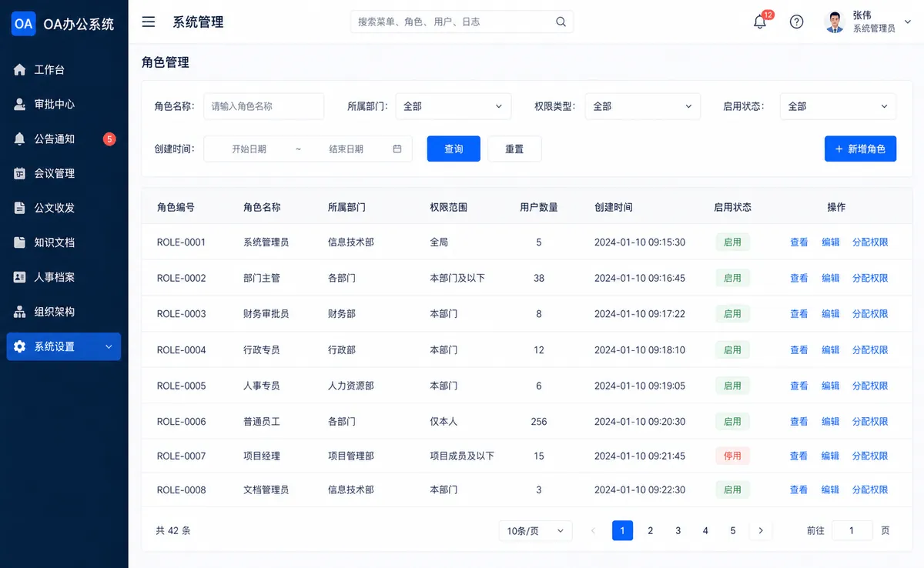Click the calendar icon in date range

click(397, 149)
